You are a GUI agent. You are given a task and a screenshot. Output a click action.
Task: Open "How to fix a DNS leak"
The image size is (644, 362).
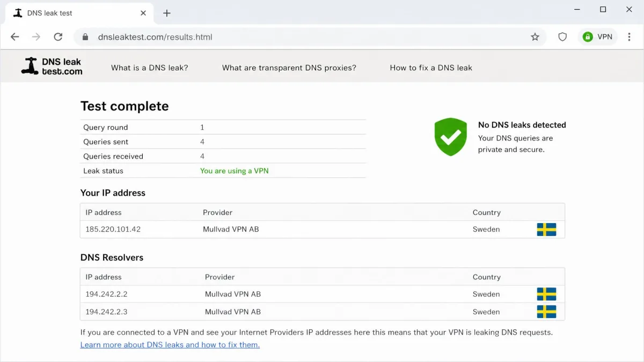click(x=431, y=68)
